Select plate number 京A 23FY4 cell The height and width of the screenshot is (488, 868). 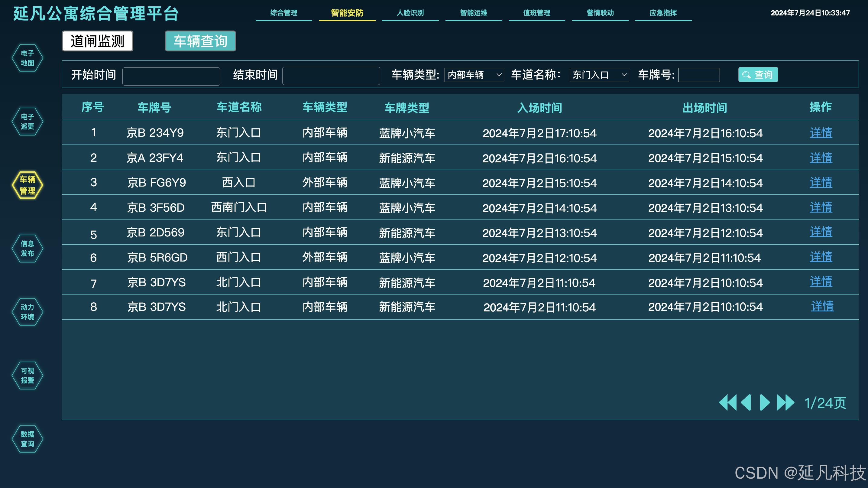[x=155, y=158]
